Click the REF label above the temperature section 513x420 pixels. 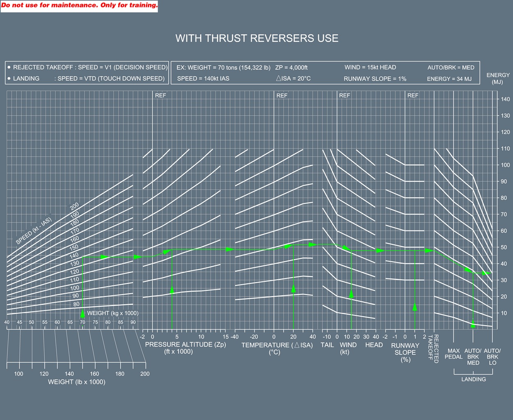tap(282, 96)
